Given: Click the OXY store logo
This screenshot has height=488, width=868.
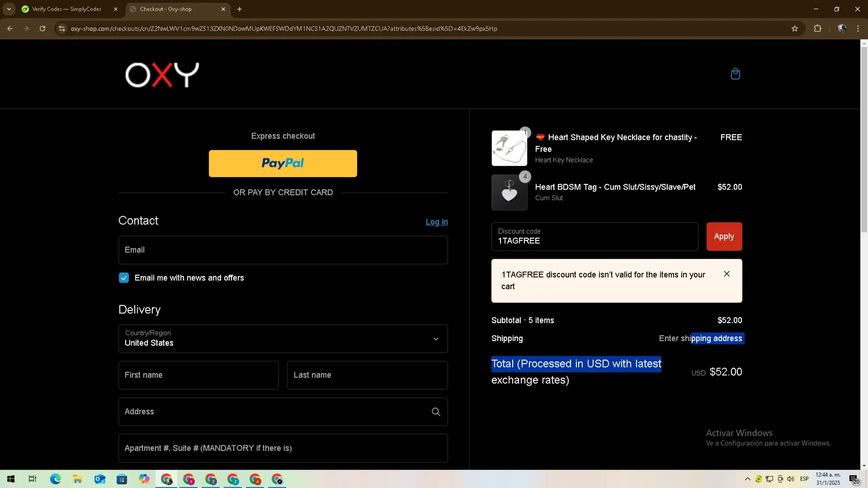Looking at the screenshot, I should (162, 75).
